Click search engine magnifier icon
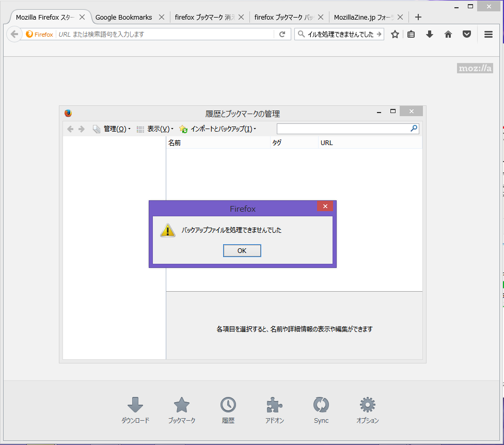The width and height of the screenshot is (504, 445). click(x=301, y=34)
